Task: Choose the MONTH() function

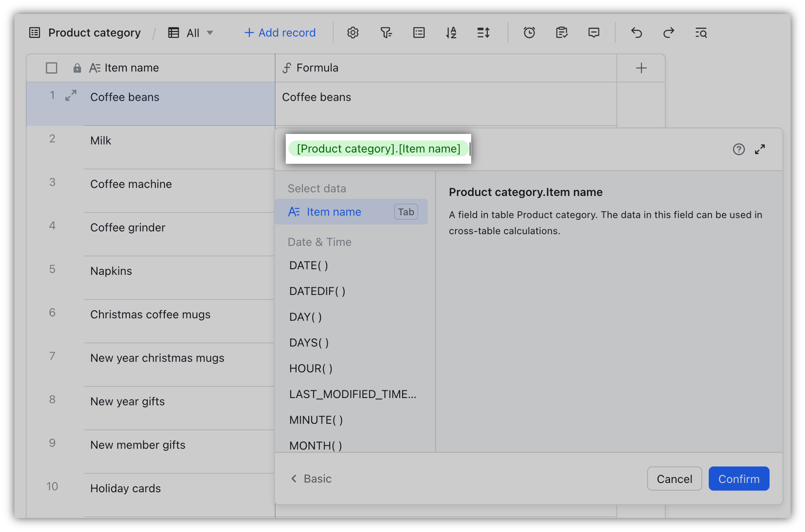Action: coord(315,446)
